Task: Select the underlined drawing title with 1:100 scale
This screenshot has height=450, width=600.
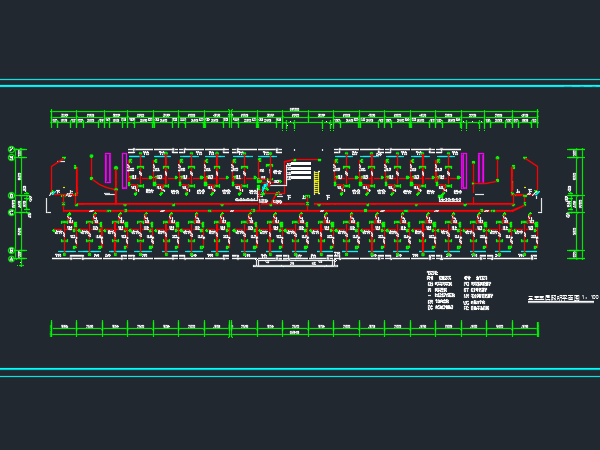Action: (x=563, y=298)
